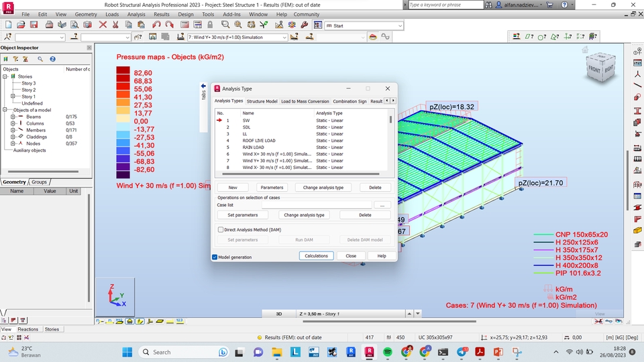Open the Analysis menu
This screenshot has width=644, height=362.
[136, 14]
